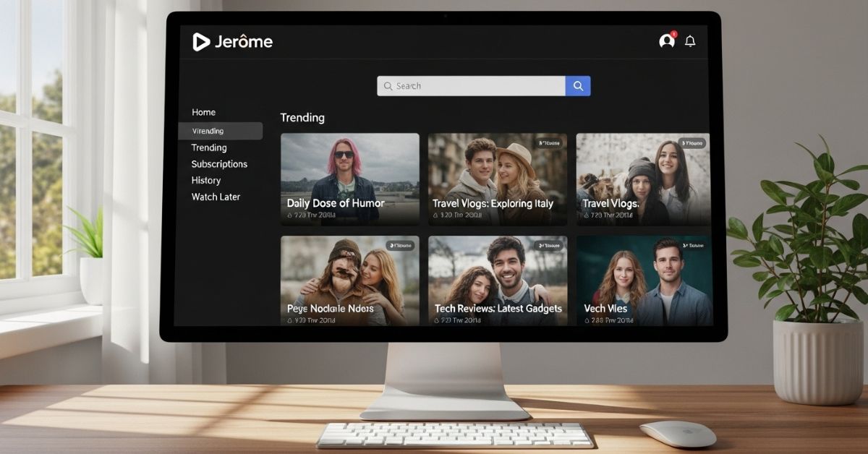The image size is (868, 454).
Task: Open the Watch Later list
Action: [x=216, y=197]
